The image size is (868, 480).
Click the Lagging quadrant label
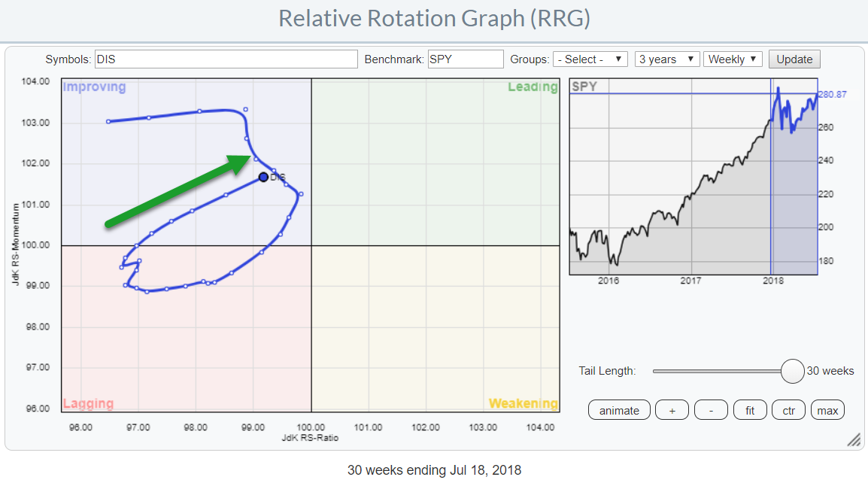(x=87, y=403)
